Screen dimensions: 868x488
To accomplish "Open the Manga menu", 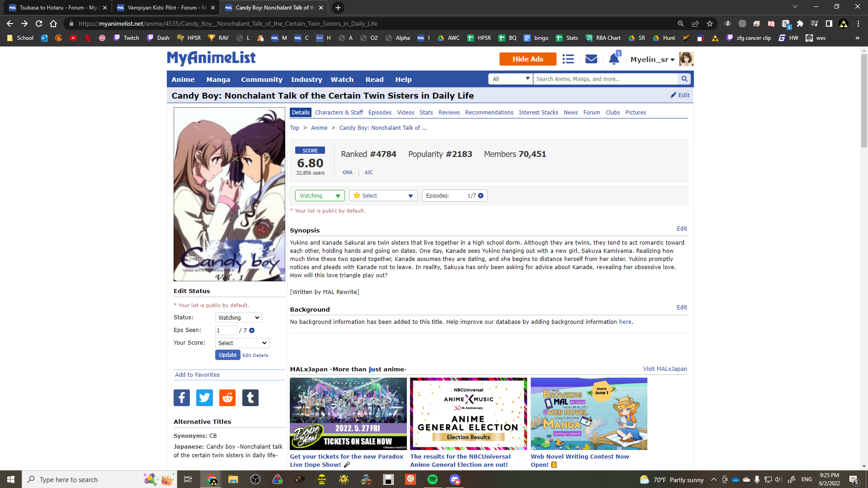I will (218, 80).
